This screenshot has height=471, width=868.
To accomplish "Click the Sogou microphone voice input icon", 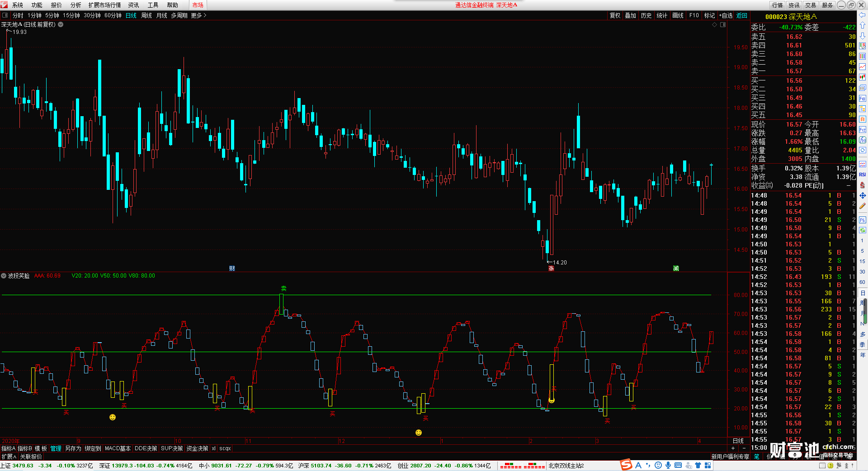I will [x=668, y=465].
